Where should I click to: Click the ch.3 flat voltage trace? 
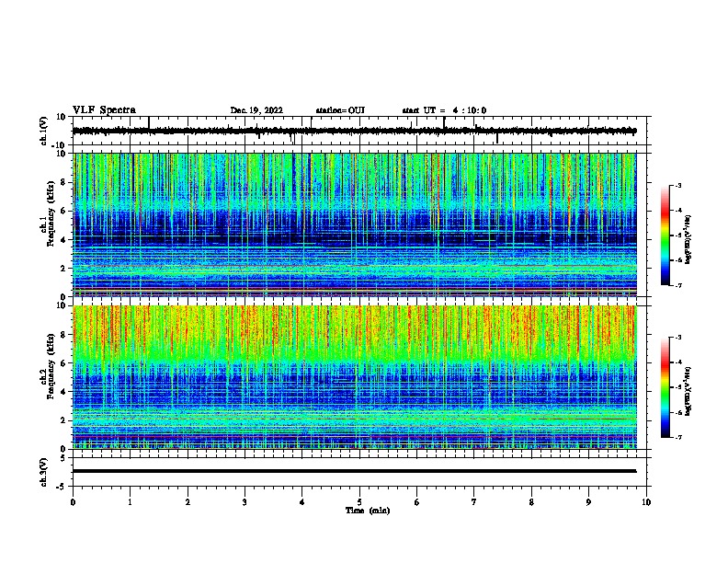pos(354,471)
